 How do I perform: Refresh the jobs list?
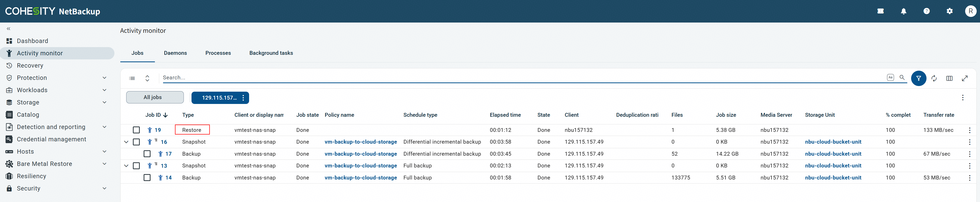pyautogui.click(x=934, y=78)
